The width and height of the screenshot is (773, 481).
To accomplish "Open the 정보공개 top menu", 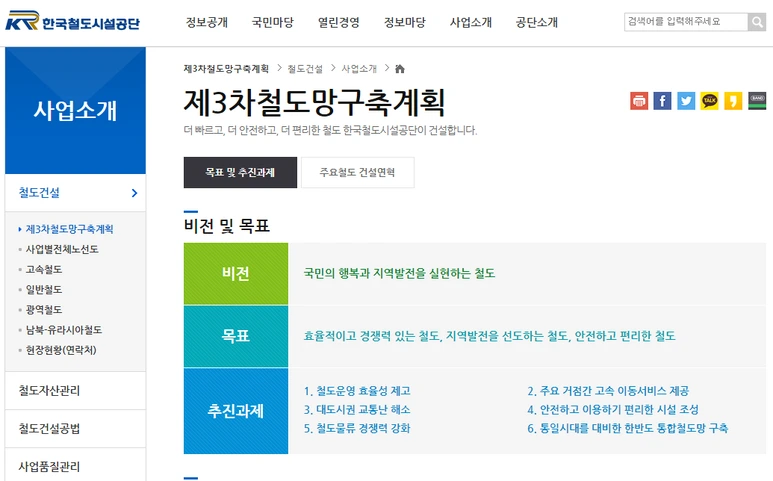I will 207,22.
